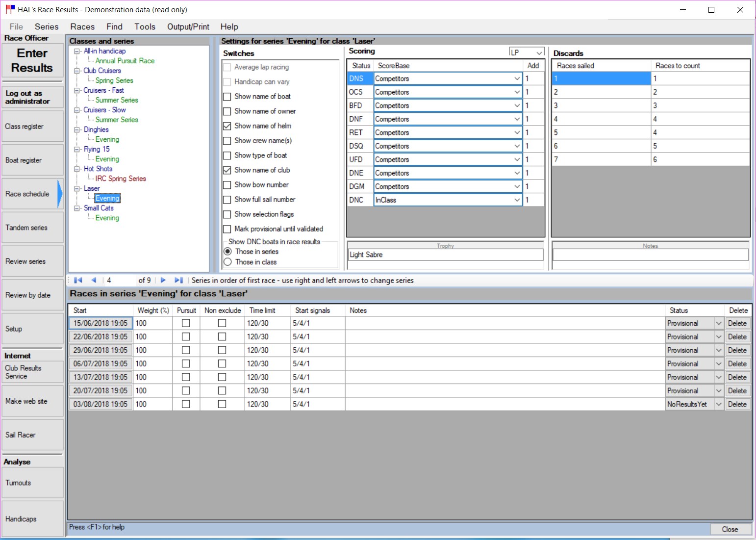
Task: Open Status dropdown for 15/06/2018 race
Action: (719, 323)
